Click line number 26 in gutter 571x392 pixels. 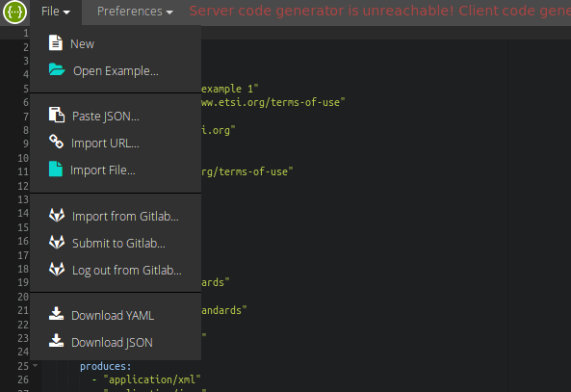[23, 379]
